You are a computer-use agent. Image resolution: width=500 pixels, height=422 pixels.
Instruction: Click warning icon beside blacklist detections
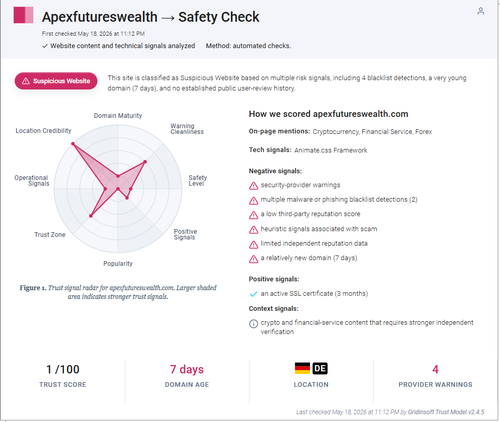253,200
